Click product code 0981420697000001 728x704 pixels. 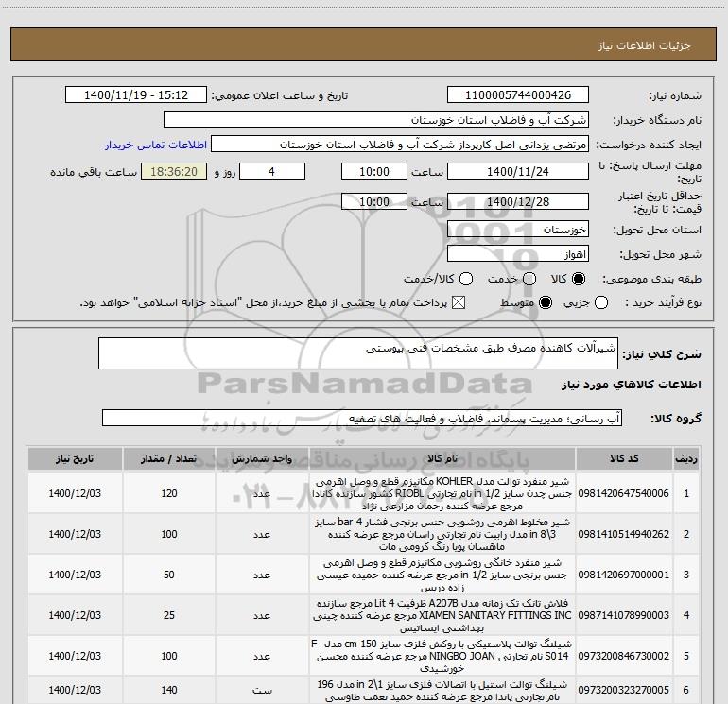point(624,575)
